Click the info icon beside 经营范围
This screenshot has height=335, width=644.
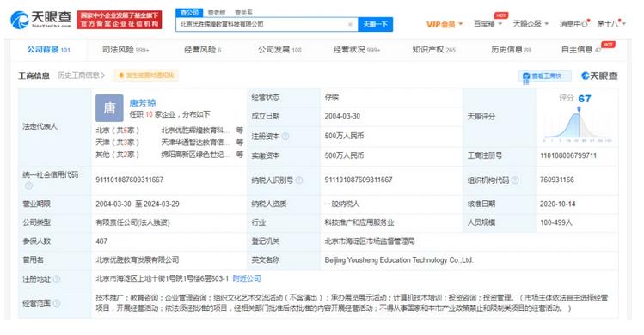[57, 303]
